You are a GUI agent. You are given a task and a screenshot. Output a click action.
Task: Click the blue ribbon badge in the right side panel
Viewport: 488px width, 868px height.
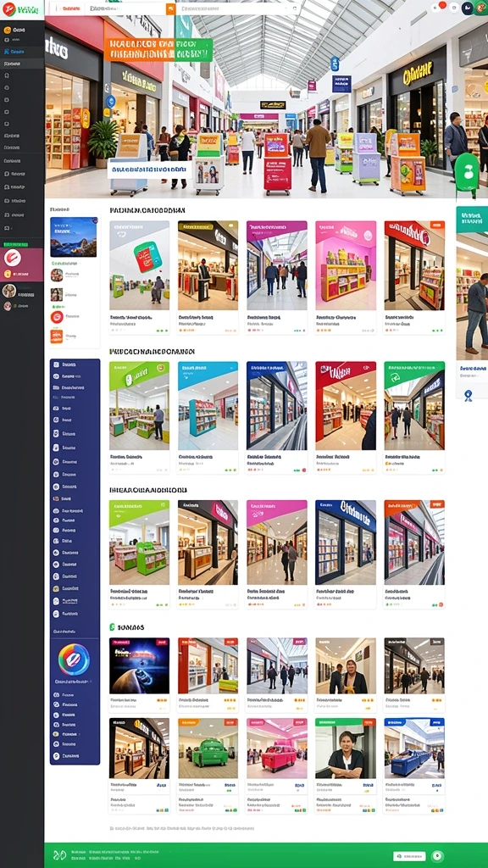point(468,395)
